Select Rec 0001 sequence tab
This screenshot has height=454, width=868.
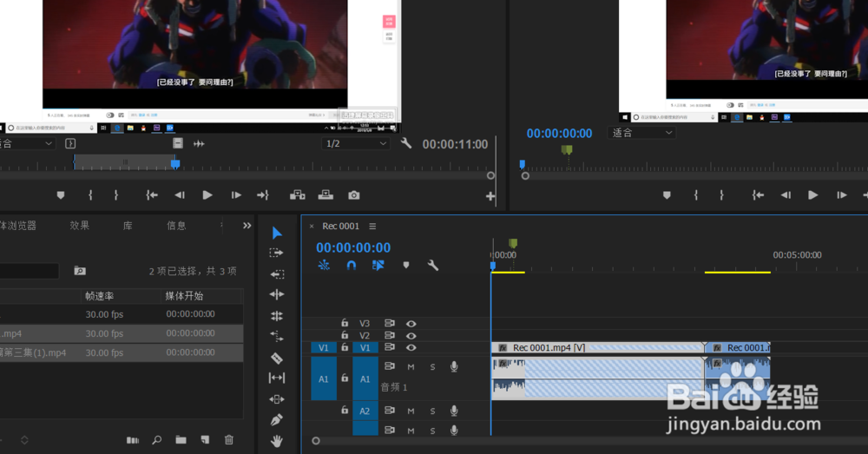pyautogui.click(x=340, y=226)
